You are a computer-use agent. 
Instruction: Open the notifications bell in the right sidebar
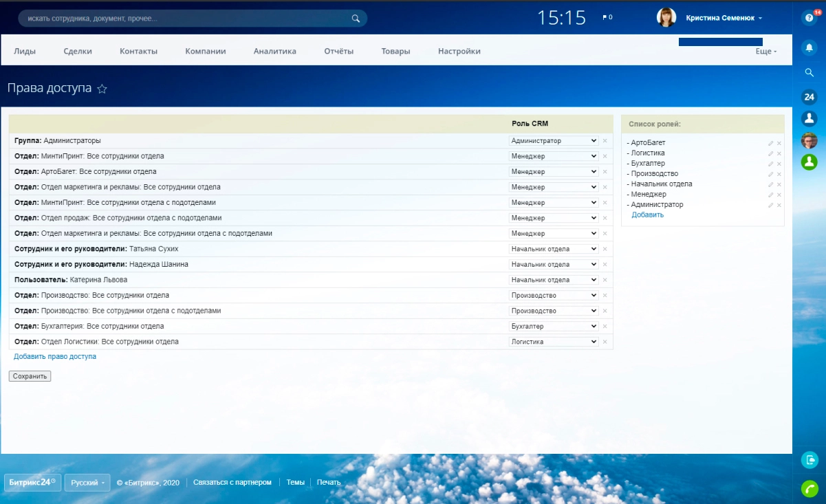pos(809,47)
